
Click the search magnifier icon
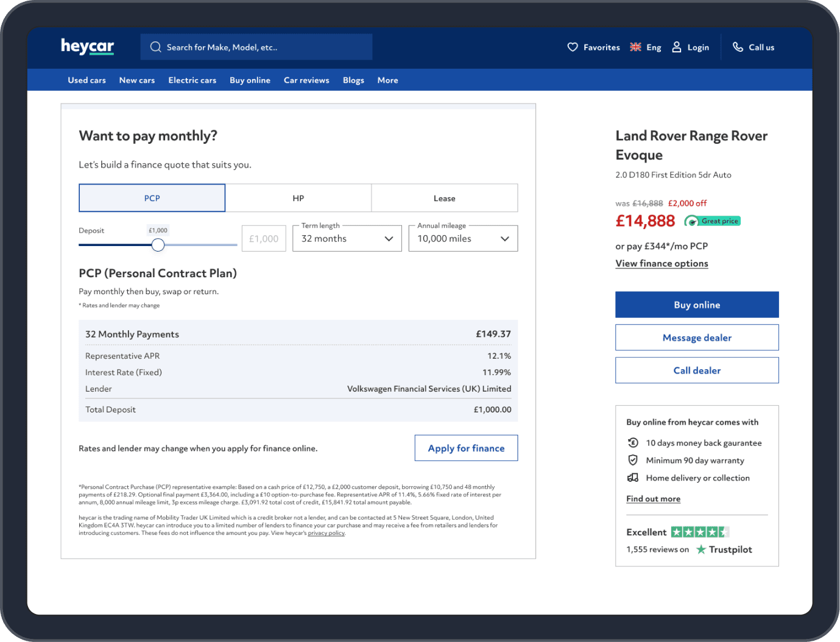156,47
